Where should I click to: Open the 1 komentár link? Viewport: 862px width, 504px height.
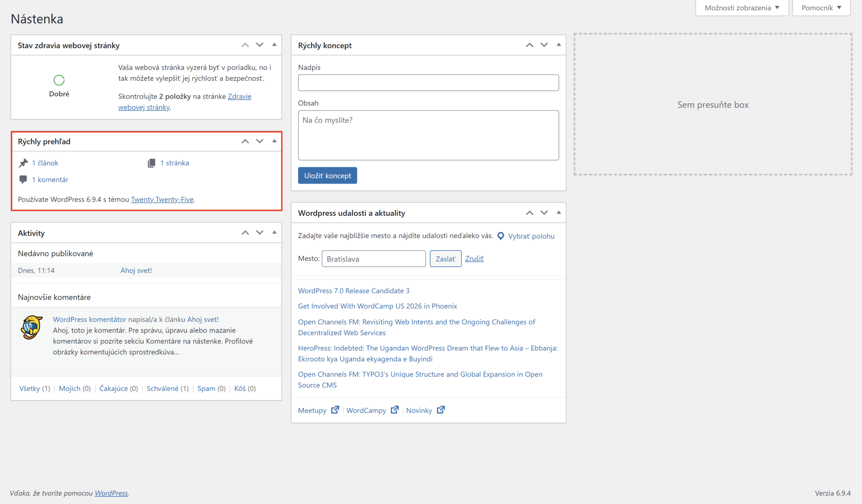point(50,180)
